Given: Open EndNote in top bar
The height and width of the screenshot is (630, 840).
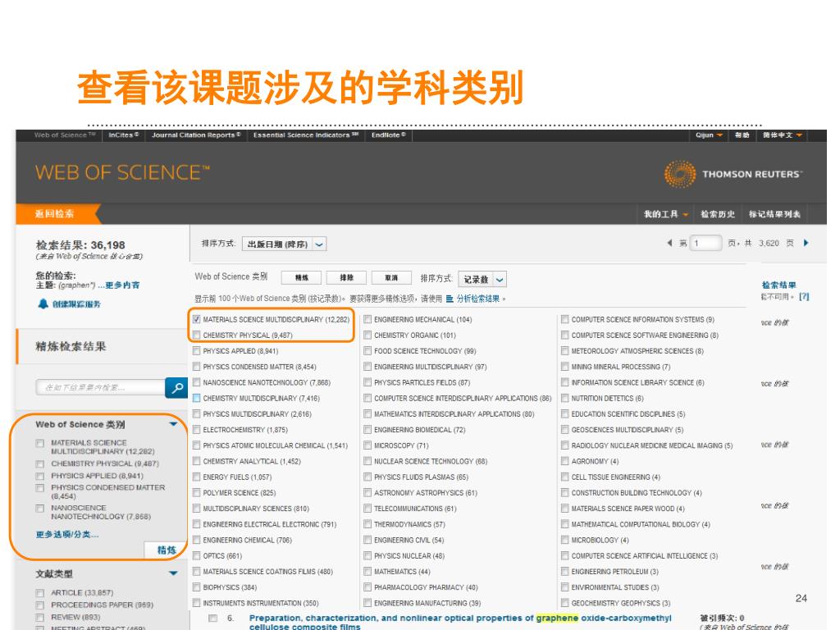Looking at the screenshot, I should 388,135.
